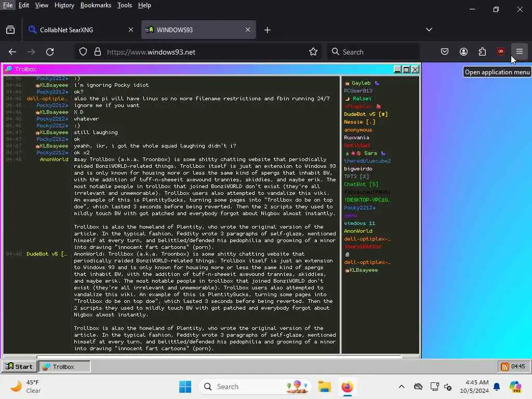Select user Nessie in user list
The image size is (532, 399).
point(359,122)
